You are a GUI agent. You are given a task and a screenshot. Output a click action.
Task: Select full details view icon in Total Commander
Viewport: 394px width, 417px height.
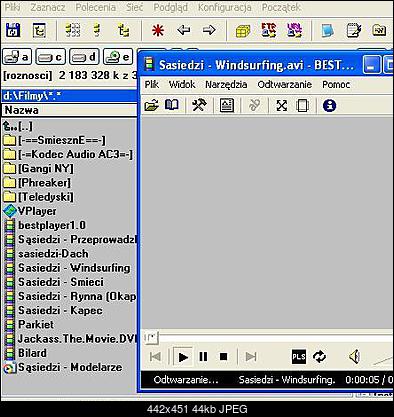(97, 30)
